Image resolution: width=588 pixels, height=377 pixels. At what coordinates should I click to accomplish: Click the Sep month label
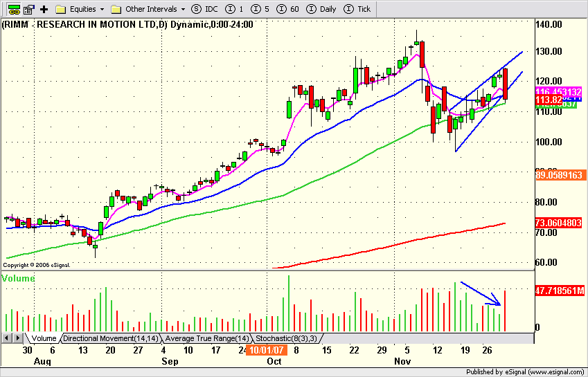pos(170,362)
